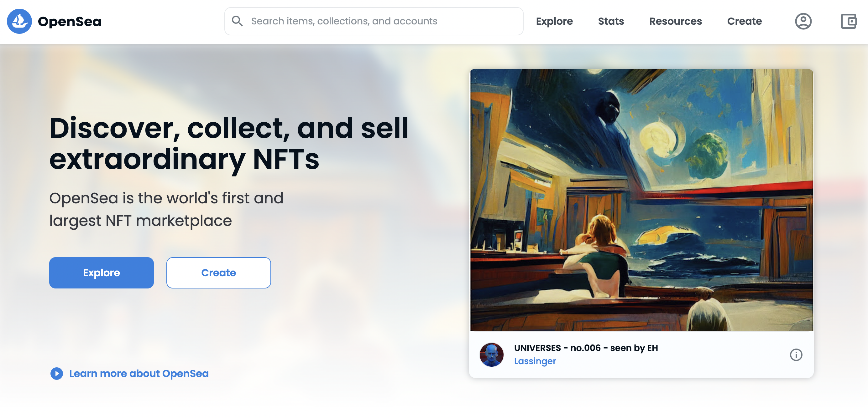Open the Resources navigation menu
This screenshot has height=418, width=868.
coord(675,21)
